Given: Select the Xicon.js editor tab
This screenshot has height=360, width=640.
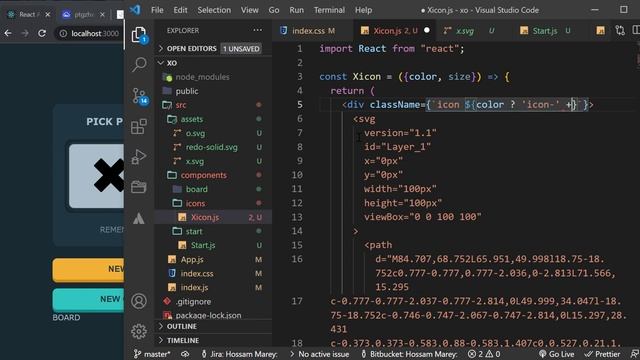Looking at the screenshot, I should pos(395,31).
